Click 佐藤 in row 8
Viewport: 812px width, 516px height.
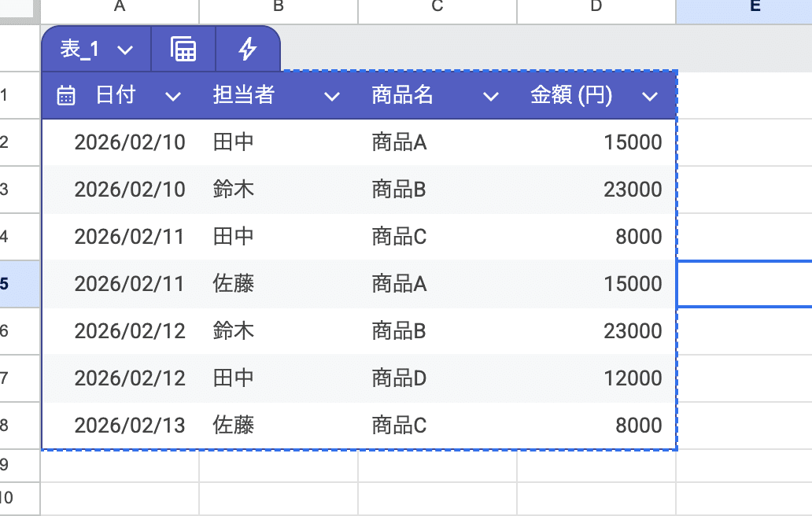233,426
